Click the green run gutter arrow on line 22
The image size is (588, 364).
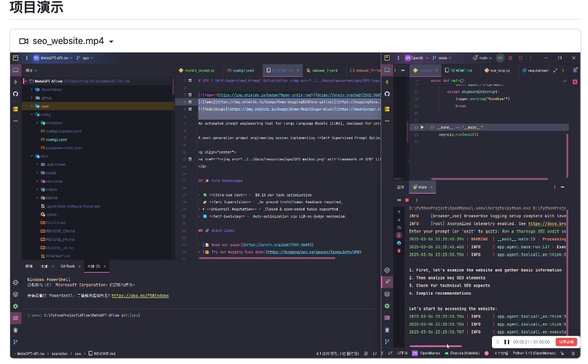422,128
